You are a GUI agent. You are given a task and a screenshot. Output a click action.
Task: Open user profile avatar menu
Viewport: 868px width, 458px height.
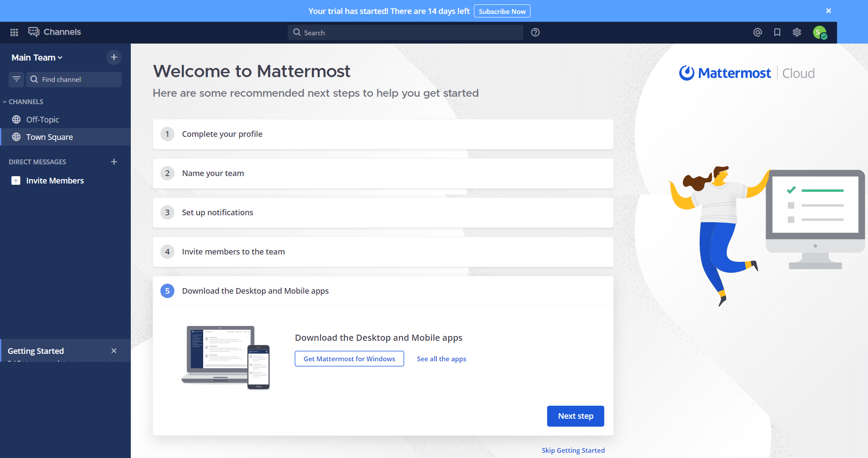tap(820, 32)
